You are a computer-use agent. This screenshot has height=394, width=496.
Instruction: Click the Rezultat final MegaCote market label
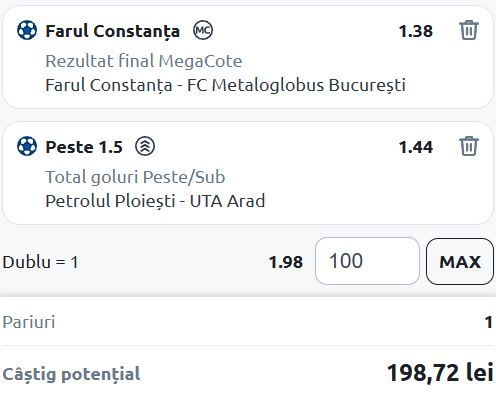144,61
